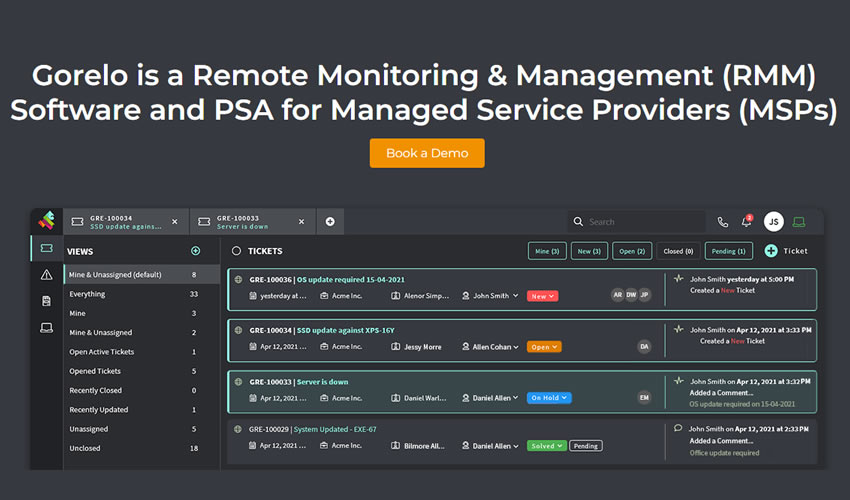Switch to GRE-100034 SSD update tab
This screenshot has height=500, width=850.
tap(126, 222)
